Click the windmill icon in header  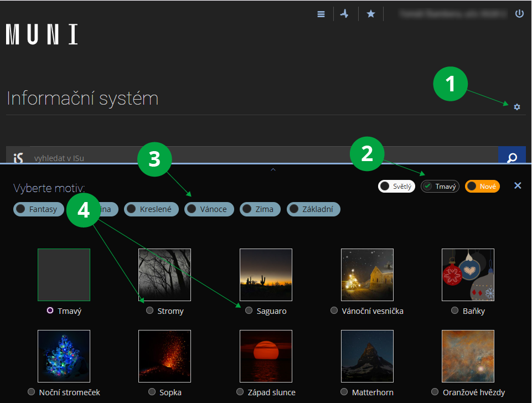pos(344,14)
